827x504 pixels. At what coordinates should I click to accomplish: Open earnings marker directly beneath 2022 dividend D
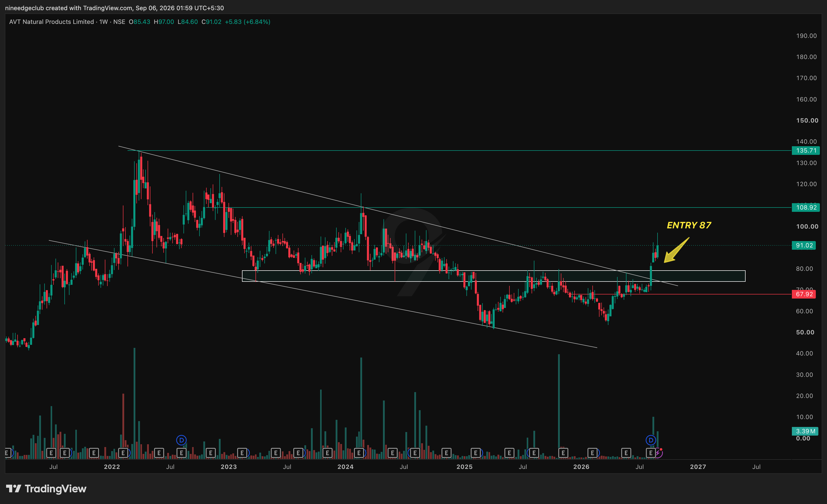click(x=181, y=453)
